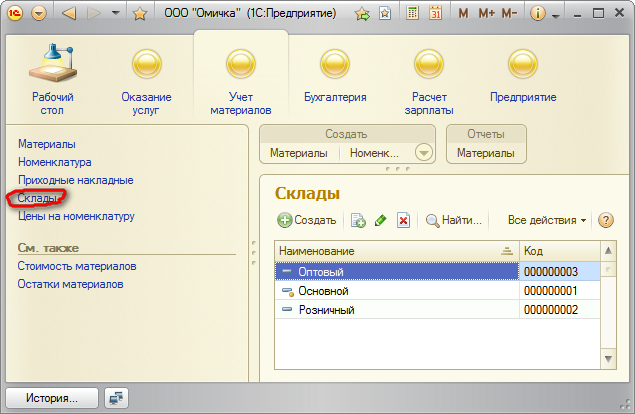Image resolution: width=635 pixels, height=414 pixels.
Task: Click Код column header
Action: pyautogui.click(x=560, y=251)
